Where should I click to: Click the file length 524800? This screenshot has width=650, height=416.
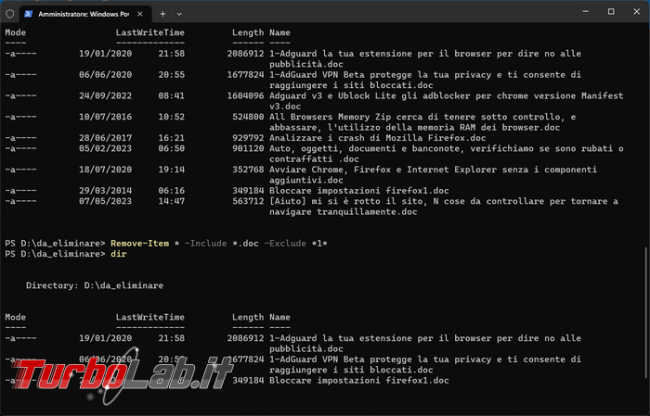[248, 117]
